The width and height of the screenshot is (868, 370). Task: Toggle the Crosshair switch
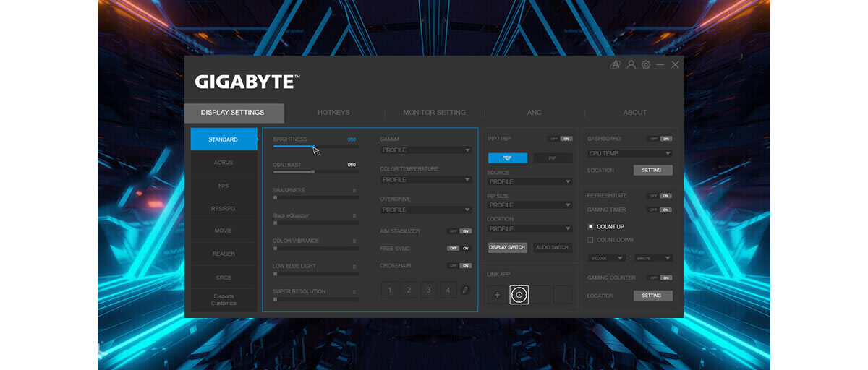pos(459,265)
